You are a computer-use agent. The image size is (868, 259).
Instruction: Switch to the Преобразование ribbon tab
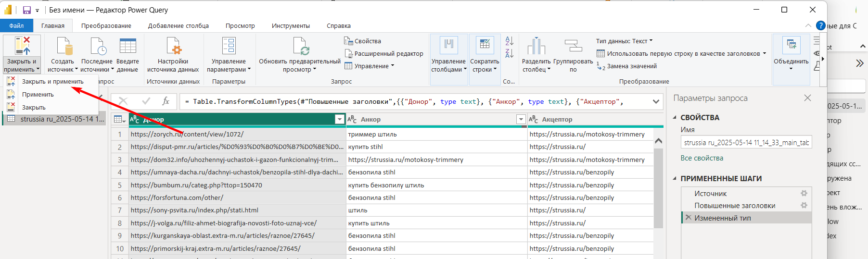coord(106,26)
